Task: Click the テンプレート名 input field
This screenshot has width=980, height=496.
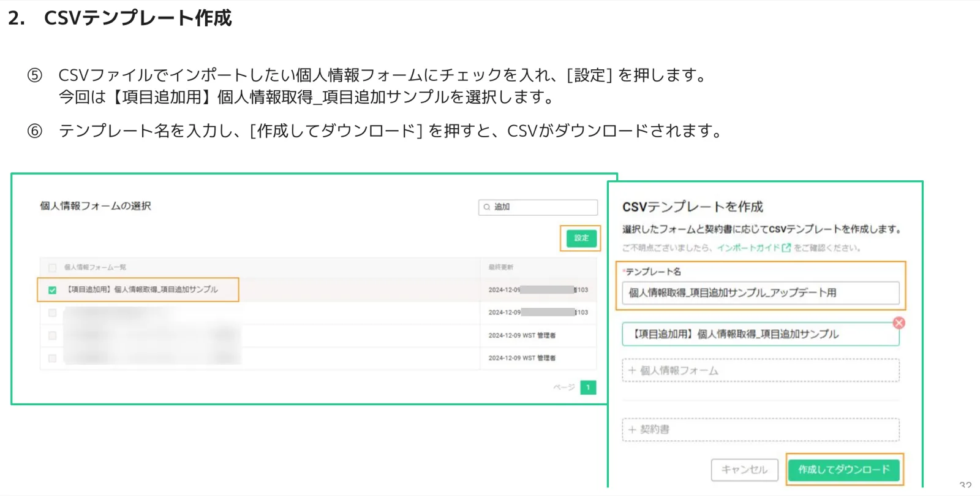Action: [x=761, y=293]
